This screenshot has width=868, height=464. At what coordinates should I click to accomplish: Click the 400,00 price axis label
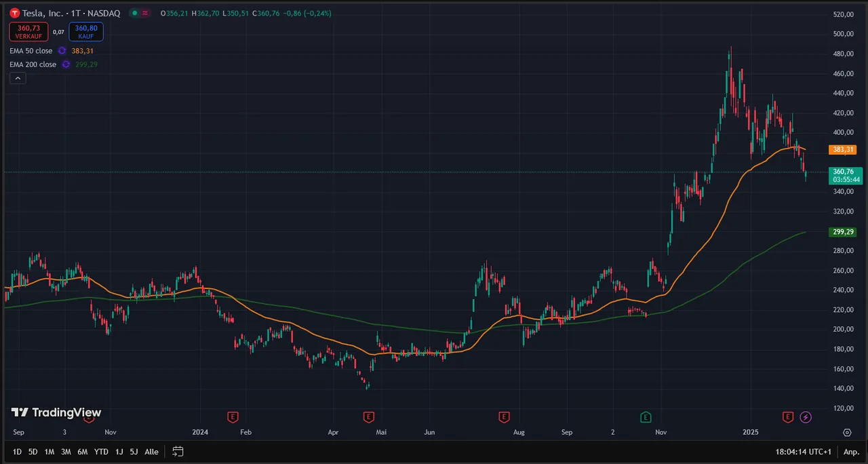pos(845,132)
